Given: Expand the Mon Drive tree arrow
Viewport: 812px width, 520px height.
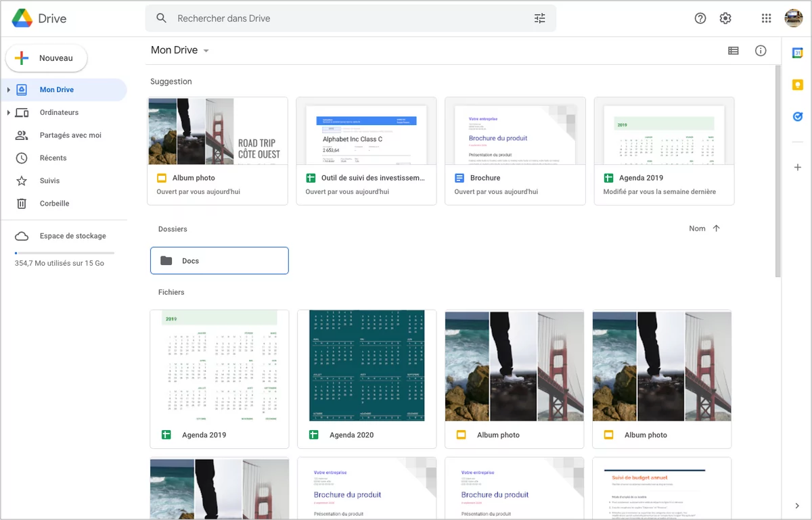Looking at the screenshot, I should [8, 90].
